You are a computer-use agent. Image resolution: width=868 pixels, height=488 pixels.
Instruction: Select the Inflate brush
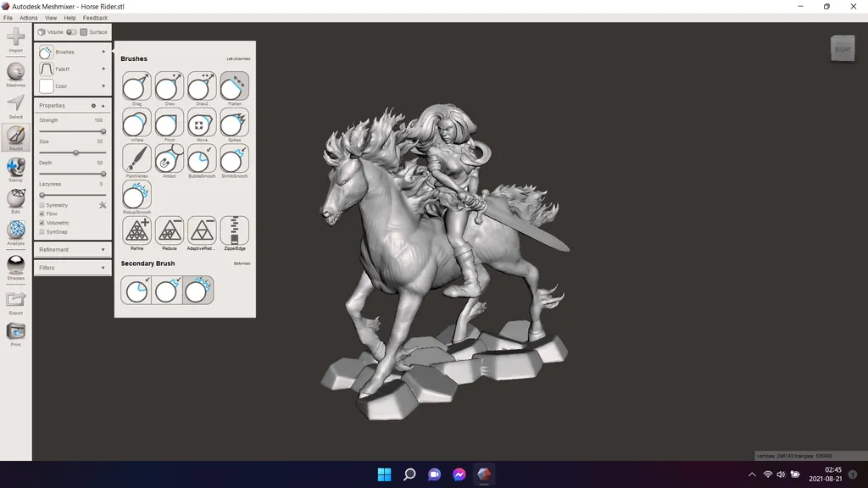136,123
